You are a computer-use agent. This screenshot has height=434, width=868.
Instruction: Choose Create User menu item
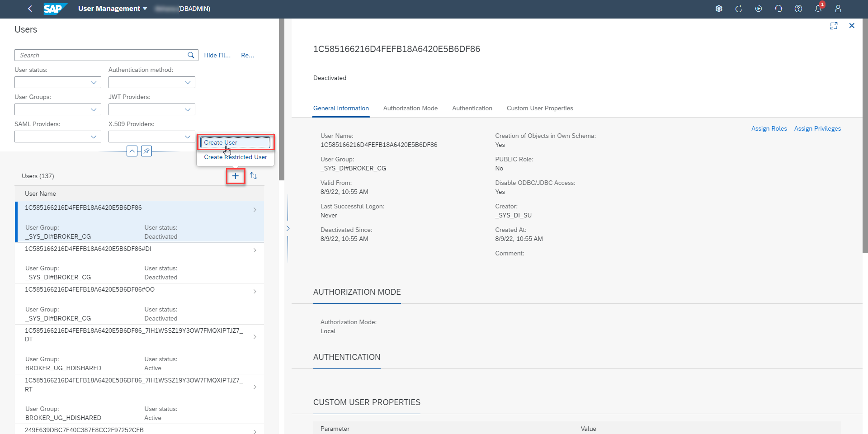click(x=236, y=142)
